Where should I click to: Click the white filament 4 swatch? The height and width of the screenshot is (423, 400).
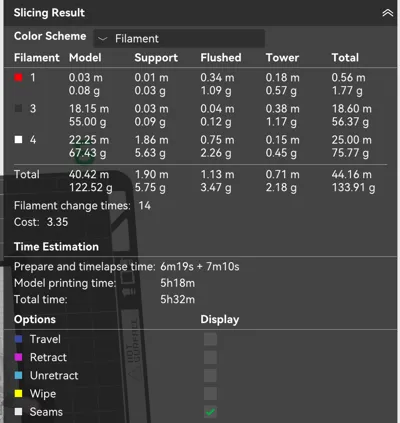19,139
